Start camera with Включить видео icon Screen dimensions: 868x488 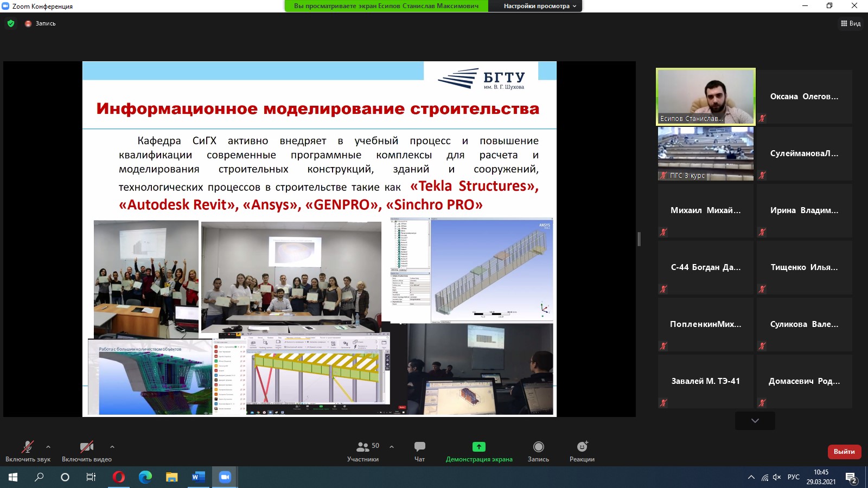pos(87,447)
